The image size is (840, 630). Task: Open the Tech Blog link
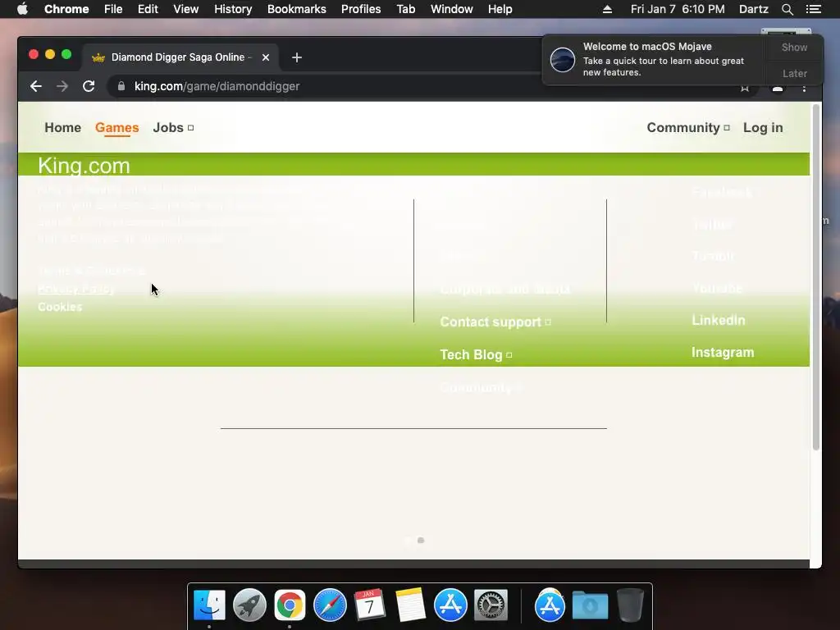pyautogui.click(x=476, y=354)
